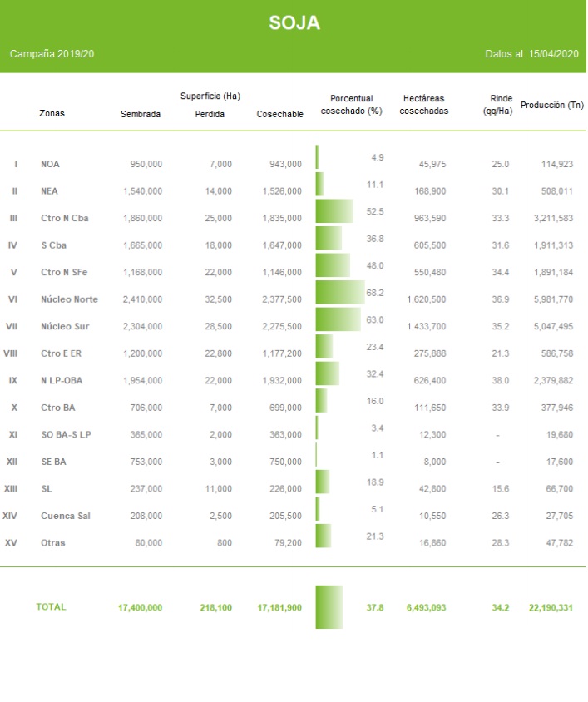Select the Cuenca Sal zone name
This screenshot has height=702, width=588.
(65, 517)
